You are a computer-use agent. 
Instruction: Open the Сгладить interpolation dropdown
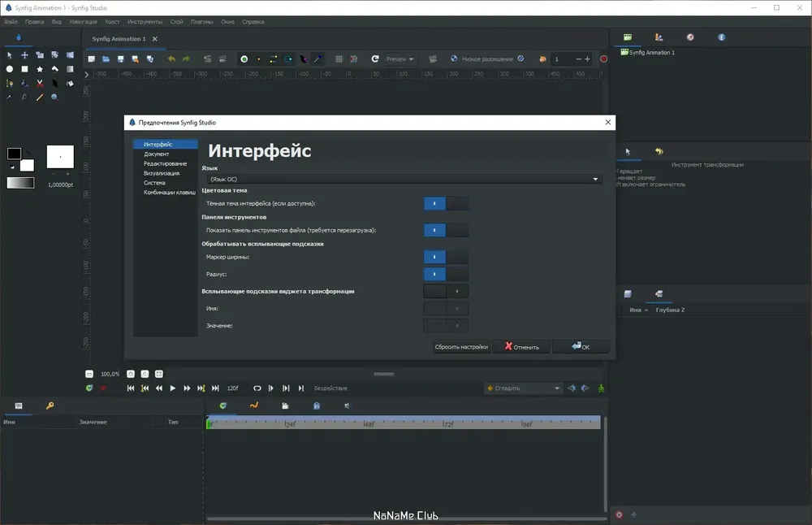[524, 388]
